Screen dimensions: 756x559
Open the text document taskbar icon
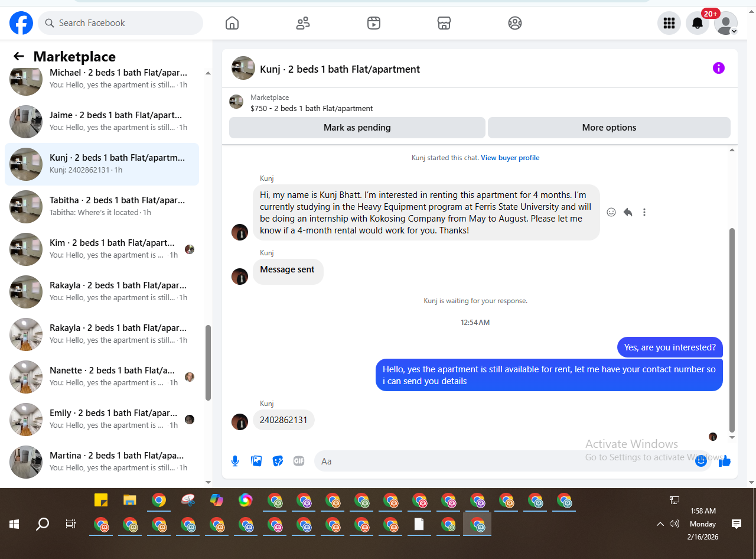pos(419,524)
